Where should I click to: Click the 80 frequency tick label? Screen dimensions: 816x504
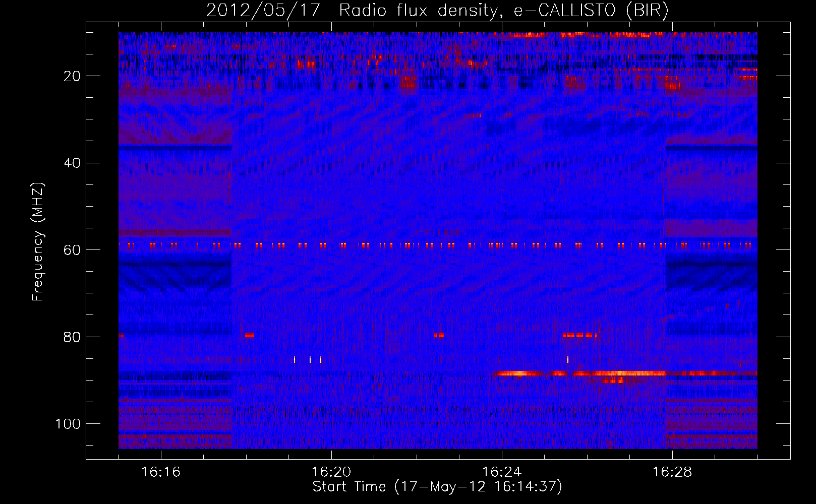(73, 337)
